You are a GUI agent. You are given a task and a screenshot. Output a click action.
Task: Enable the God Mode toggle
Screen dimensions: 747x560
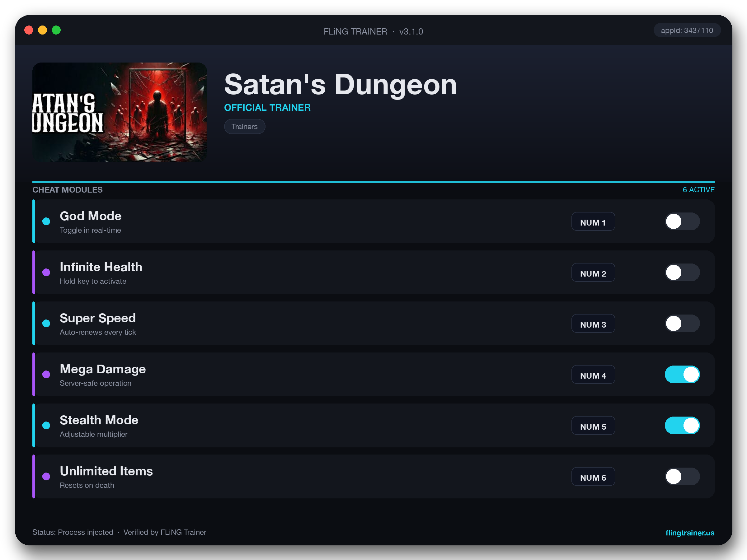[682, 222]
